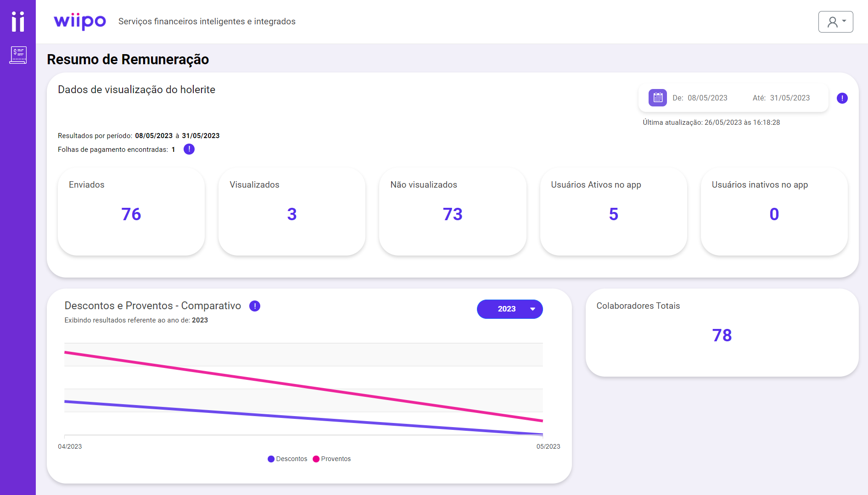
Task: Click the Até end date field
Action: point(790,98)
